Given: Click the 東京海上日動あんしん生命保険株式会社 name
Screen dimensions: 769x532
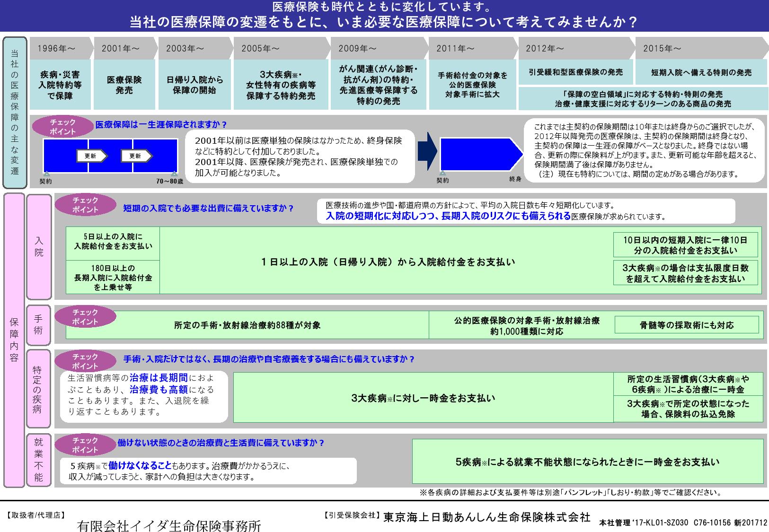Looking at the screenshot, I should (487, 517).
